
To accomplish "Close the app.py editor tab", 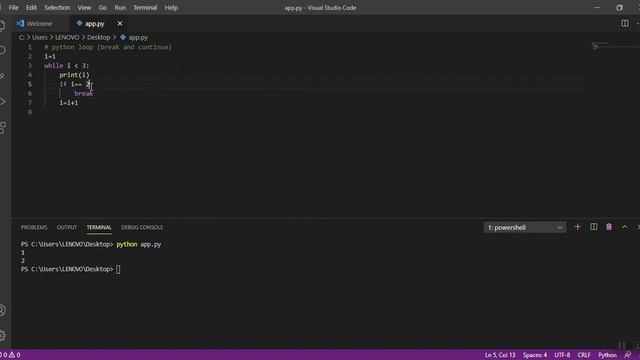I will (120, 24).
